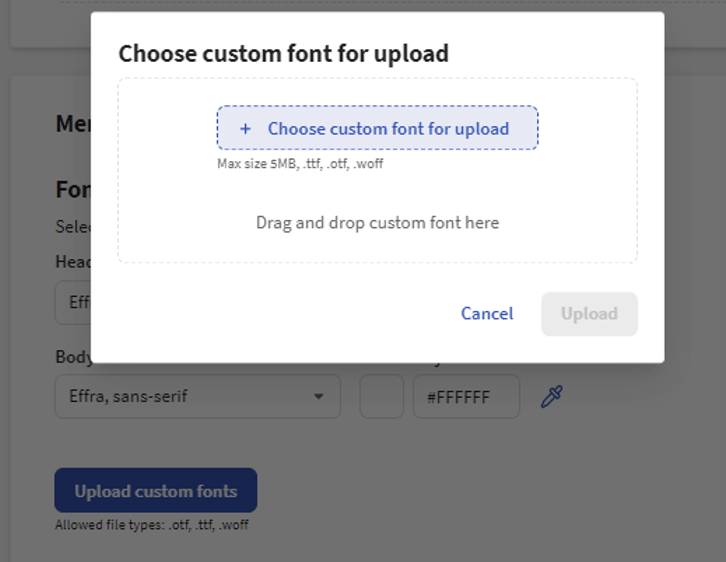Expand the body font list using its arrow
Viewport: 726px width, 562px height.
[x=319, y=397]
